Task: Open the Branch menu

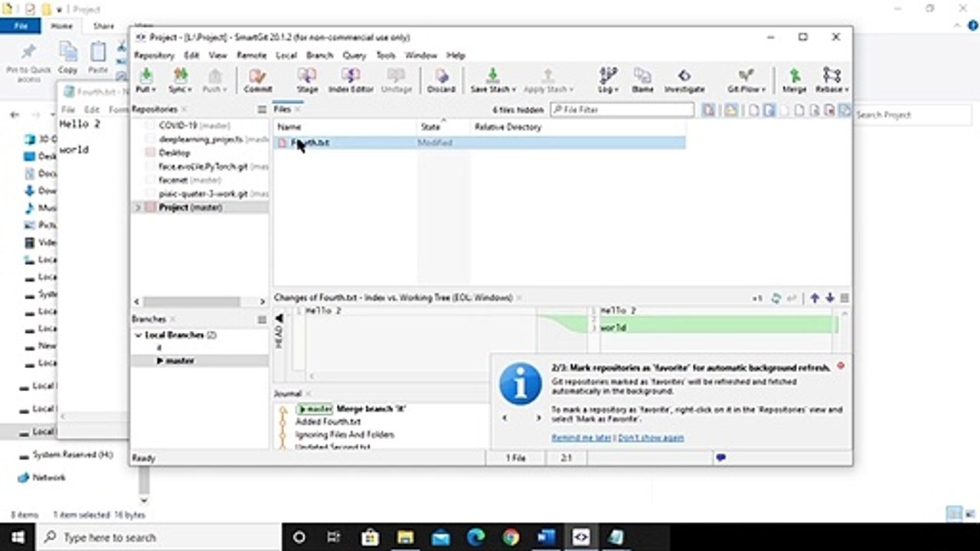Action: [x=319, y=56]
